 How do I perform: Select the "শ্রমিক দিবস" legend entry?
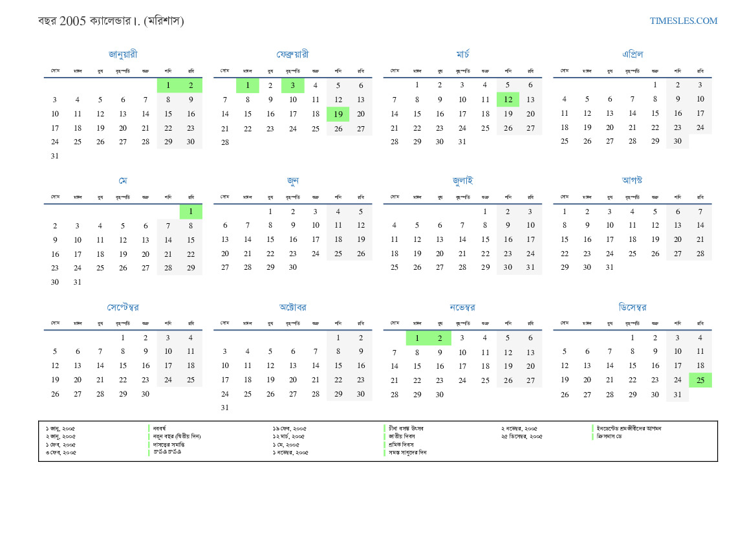pos(401,444)
